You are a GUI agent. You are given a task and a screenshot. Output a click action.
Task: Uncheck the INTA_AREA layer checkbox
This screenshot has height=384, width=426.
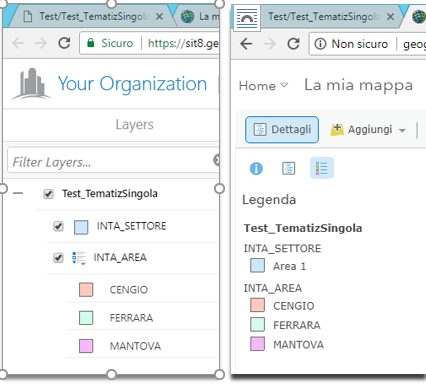pyautogui.click(x=58, y=258)
